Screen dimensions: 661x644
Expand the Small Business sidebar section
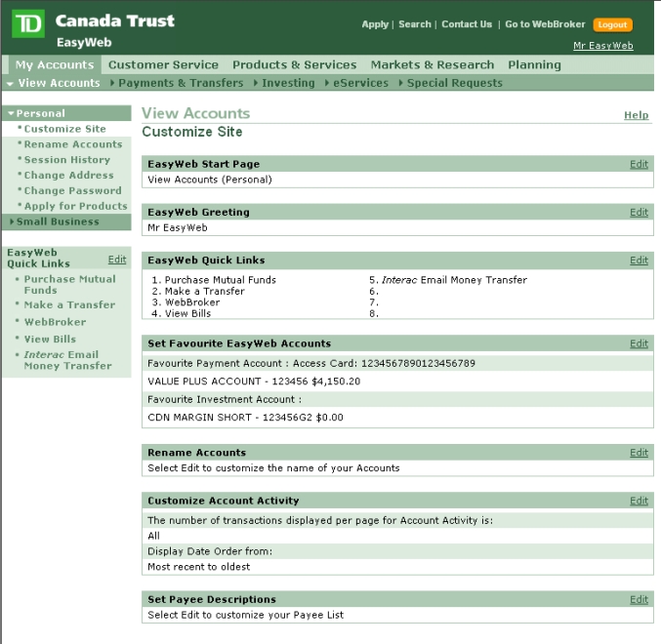click(67, 221)
